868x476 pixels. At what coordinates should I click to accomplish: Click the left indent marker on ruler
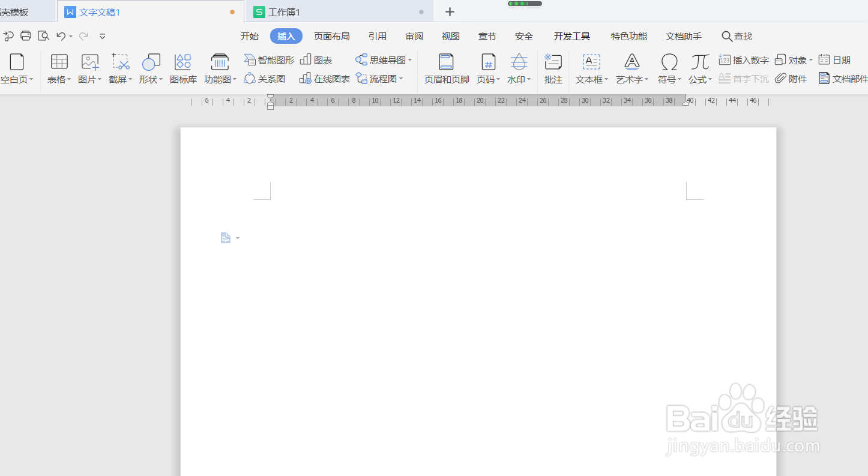click(271, 102)
